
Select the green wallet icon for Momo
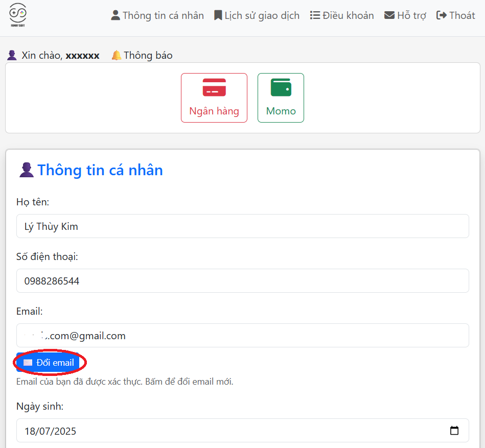[281, 88]
